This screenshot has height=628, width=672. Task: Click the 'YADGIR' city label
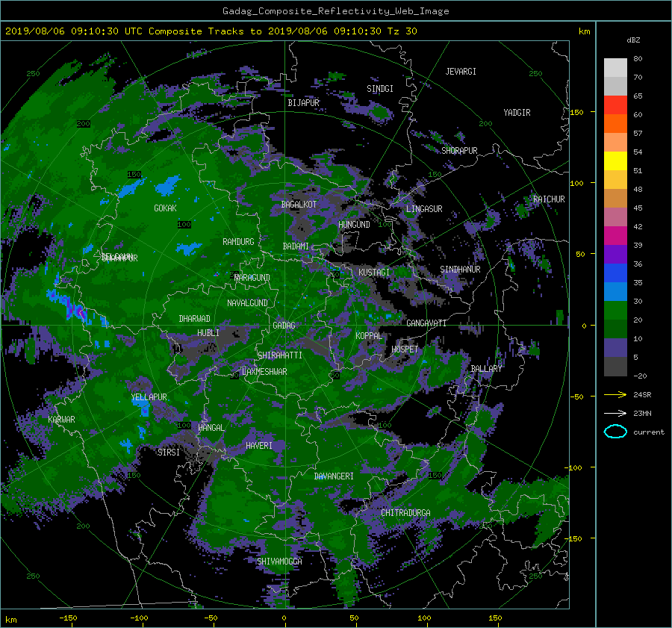click(x=517, y=113)
